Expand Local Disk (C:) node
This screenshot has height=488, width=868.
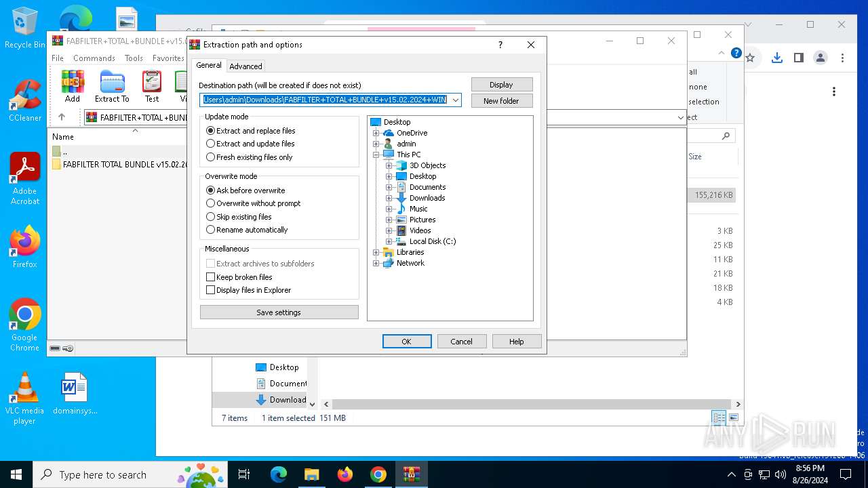click(x=389, y=241)
